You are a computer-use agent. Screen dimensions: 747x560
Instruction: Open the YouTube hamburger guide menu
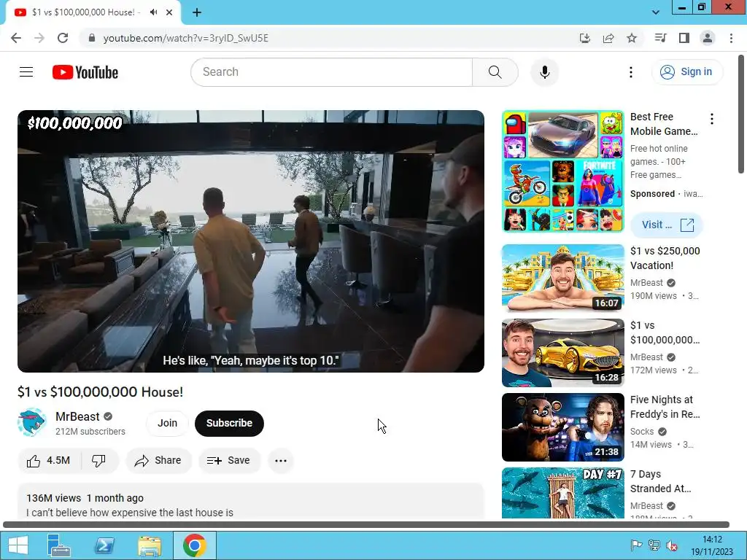click(x=26, y=72)
